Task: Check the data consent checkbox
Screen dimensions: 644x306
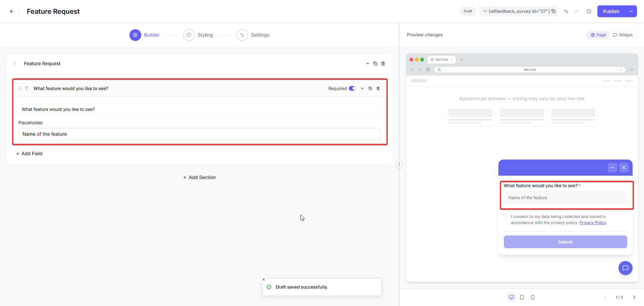Action: (x=506, y=217)
